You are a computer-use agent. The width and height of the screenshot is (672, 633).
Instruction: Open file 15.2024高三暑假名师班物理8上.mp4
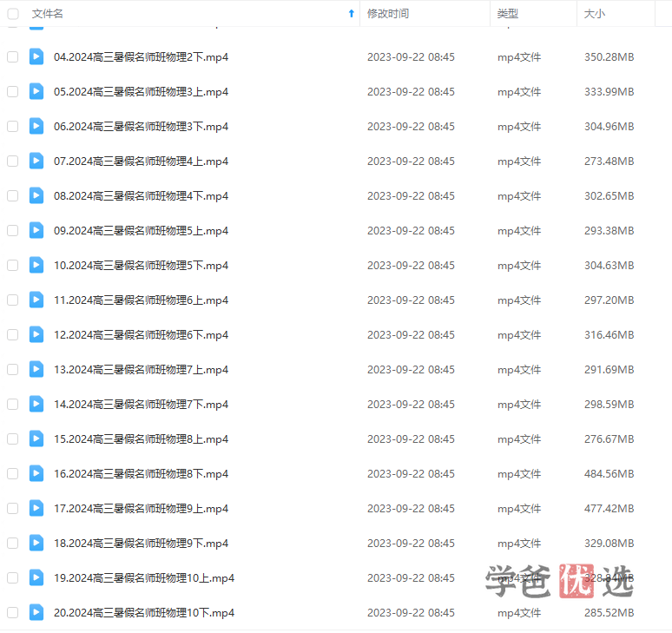click(141, 438)
